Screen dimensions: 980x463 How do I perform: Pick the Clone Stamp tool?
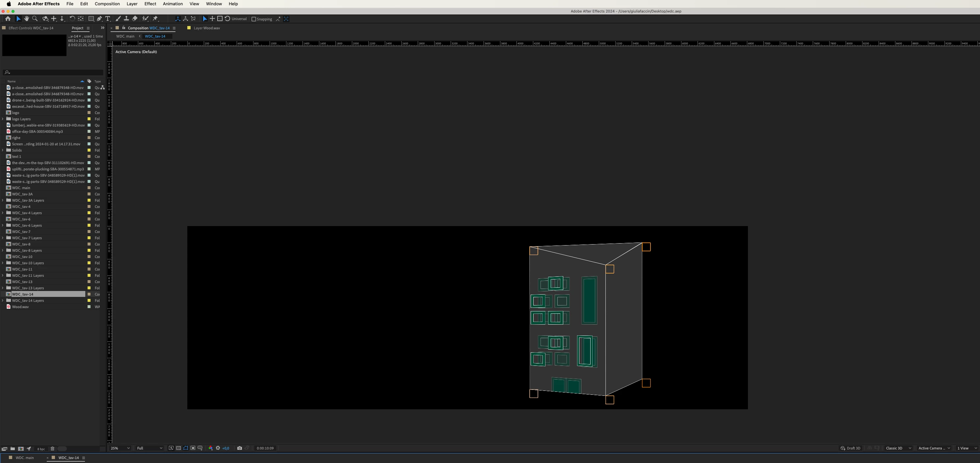pos(126,19)
